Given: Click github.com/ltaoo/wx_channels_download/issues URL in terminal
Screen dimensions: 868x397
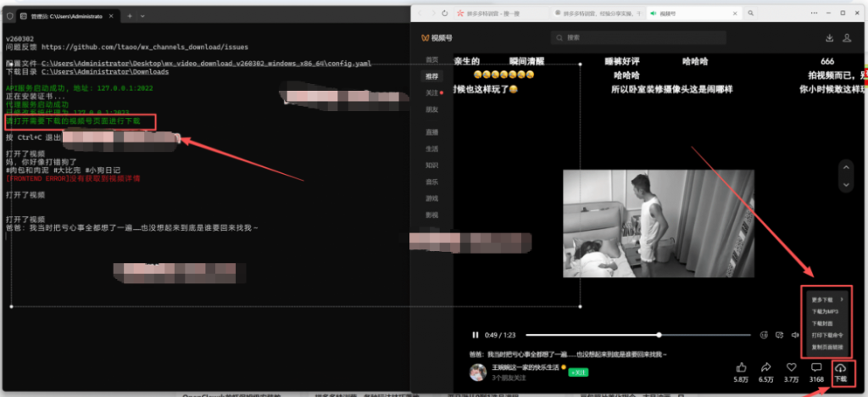Looking at the screenshot, I should tap(145, 47).
